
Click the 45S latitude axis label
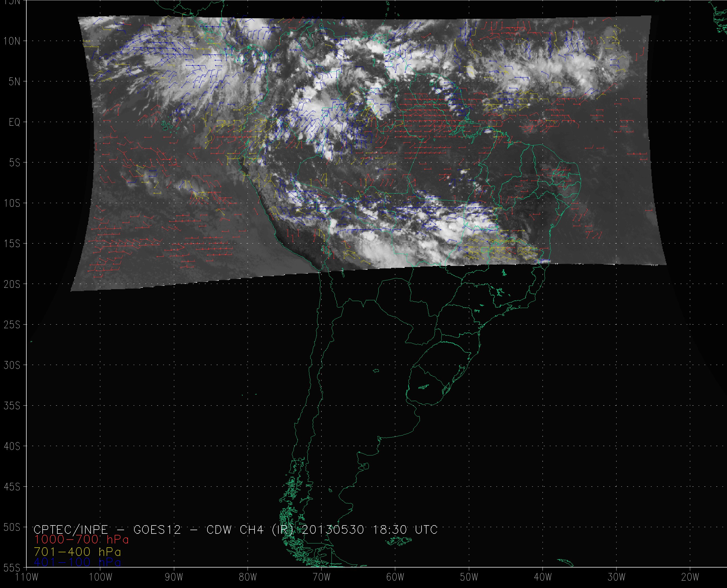pyautogui.click(x=12, y=487)
